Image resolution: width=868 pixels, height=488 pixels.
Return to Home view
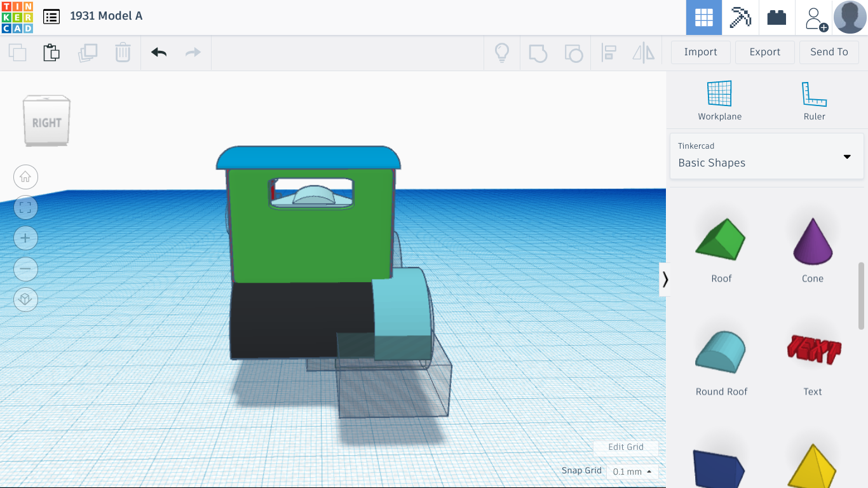point(25,177)
